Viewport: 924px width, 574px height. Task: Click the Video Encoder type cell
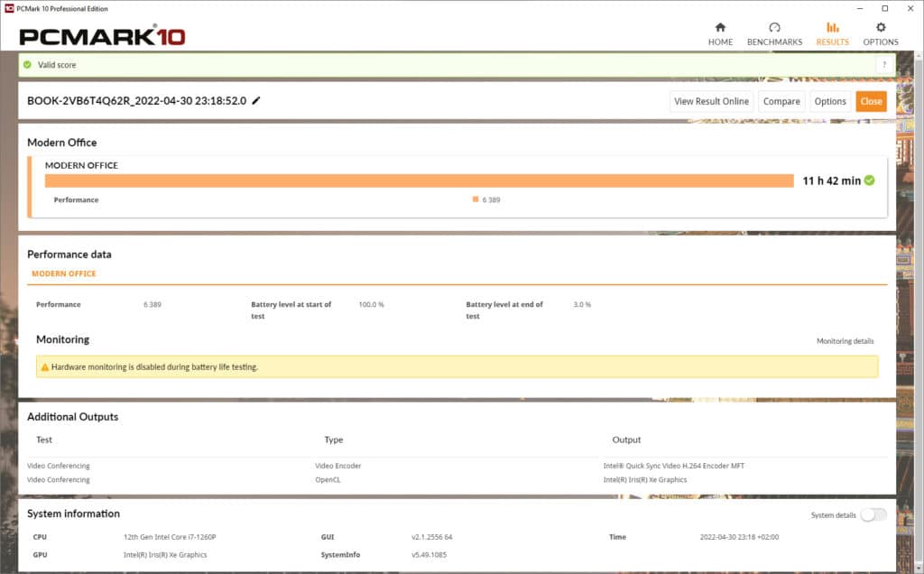(x=337, y=466)
